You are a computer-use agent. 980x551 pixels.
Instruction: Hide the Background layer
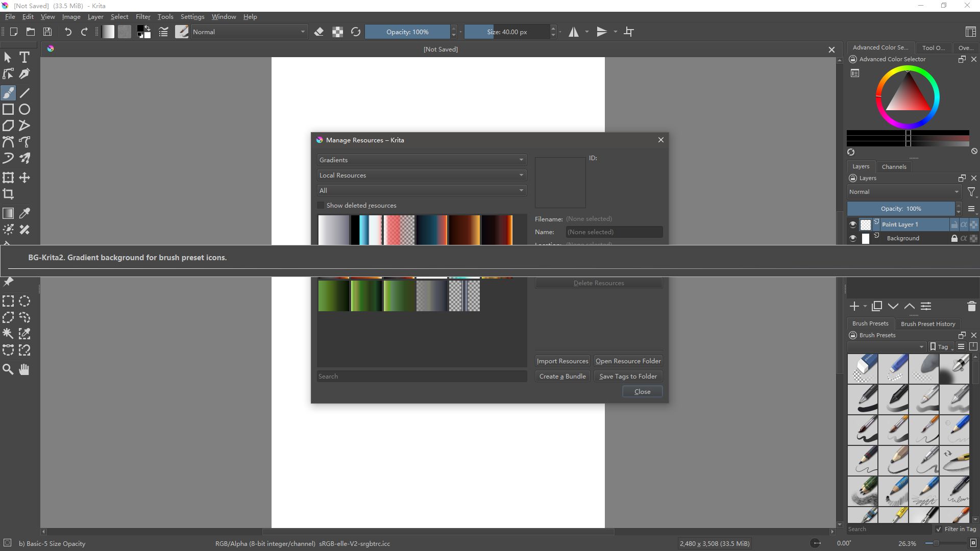[852, 238]
